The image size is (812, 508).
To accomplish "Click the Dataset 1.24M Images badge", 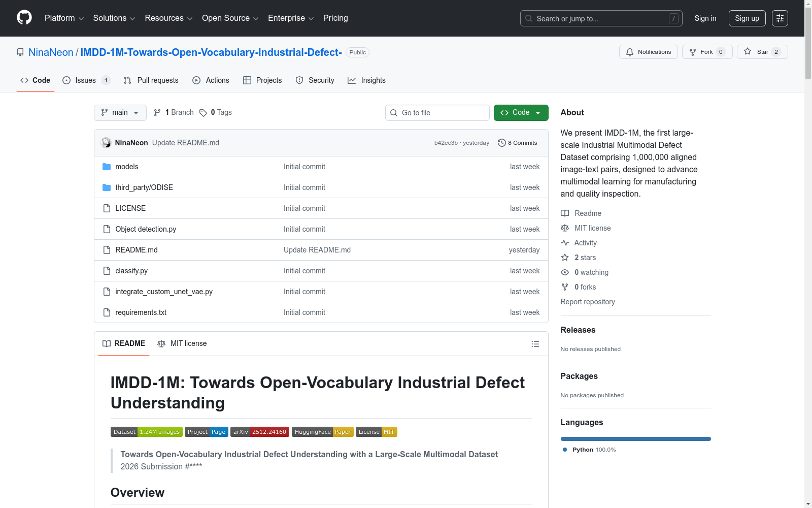I will point(147,432).
